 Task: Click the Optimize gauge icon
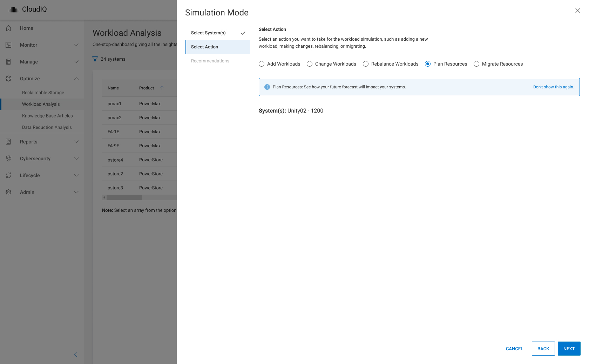point(8,79)
